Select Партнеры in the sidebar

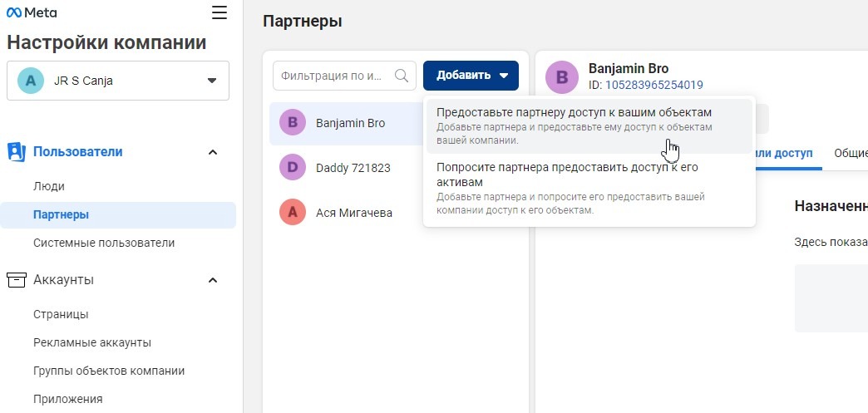pos(118,214)
